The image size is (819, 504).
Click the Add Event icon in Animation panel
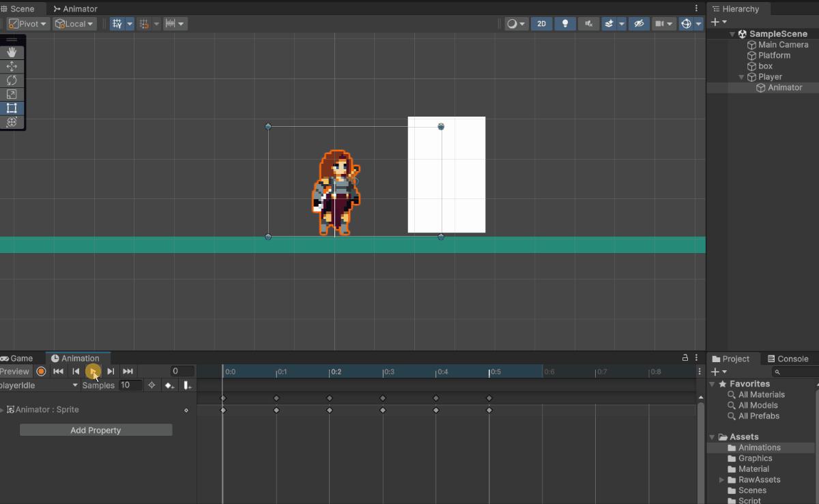[187, 385]
